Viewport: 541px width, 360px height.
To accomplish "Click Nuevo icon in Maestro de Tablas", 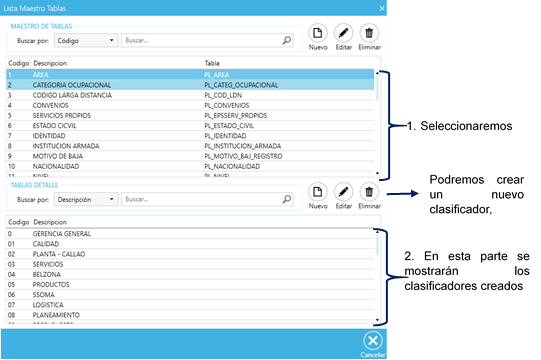I will [317, 33].
